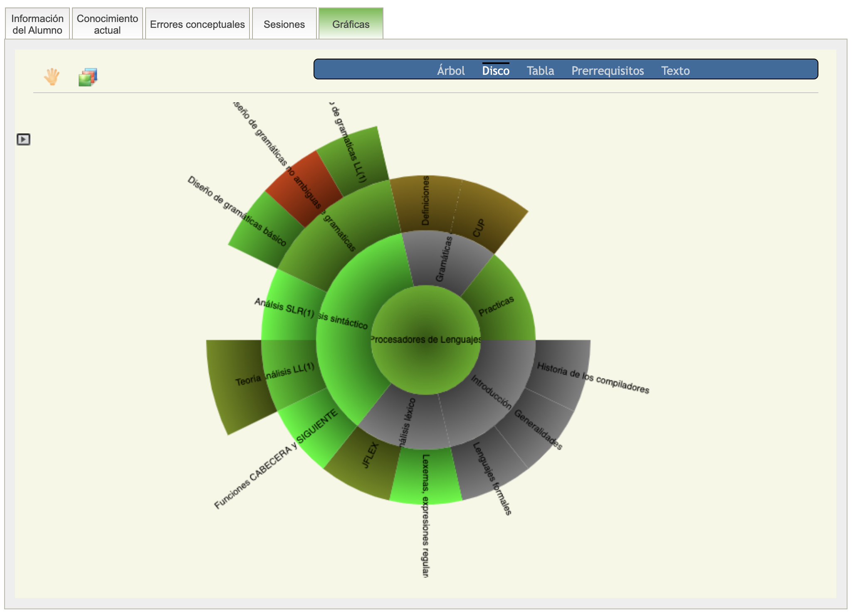Select the Gráficas tab

point(351,24)
